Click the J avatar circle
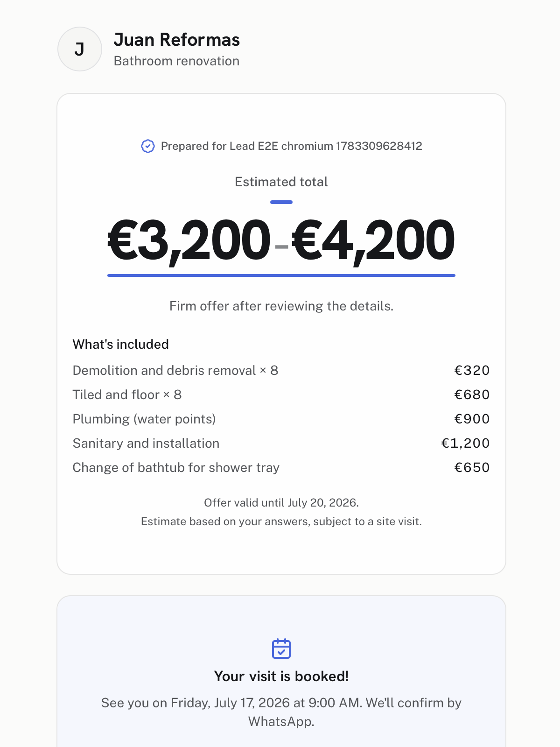Viewport: 560px width, 747px height. [x=80, y=49]
